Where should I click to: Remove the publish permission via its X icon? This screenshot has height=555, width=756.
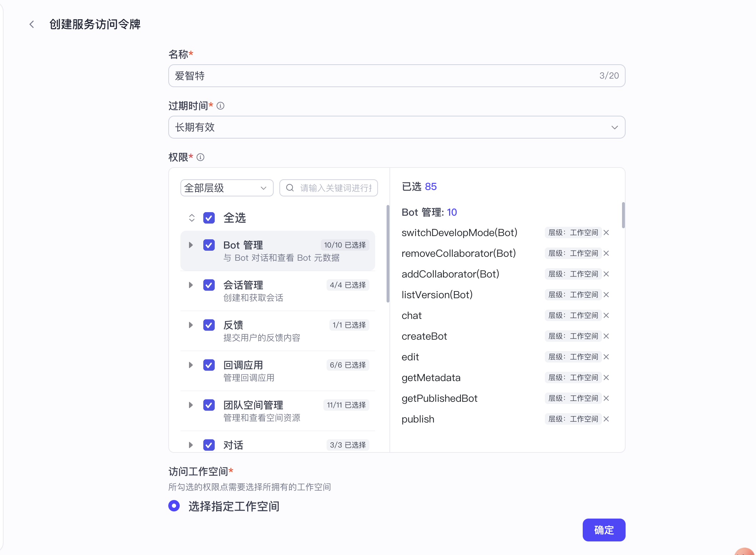(606, 419)
